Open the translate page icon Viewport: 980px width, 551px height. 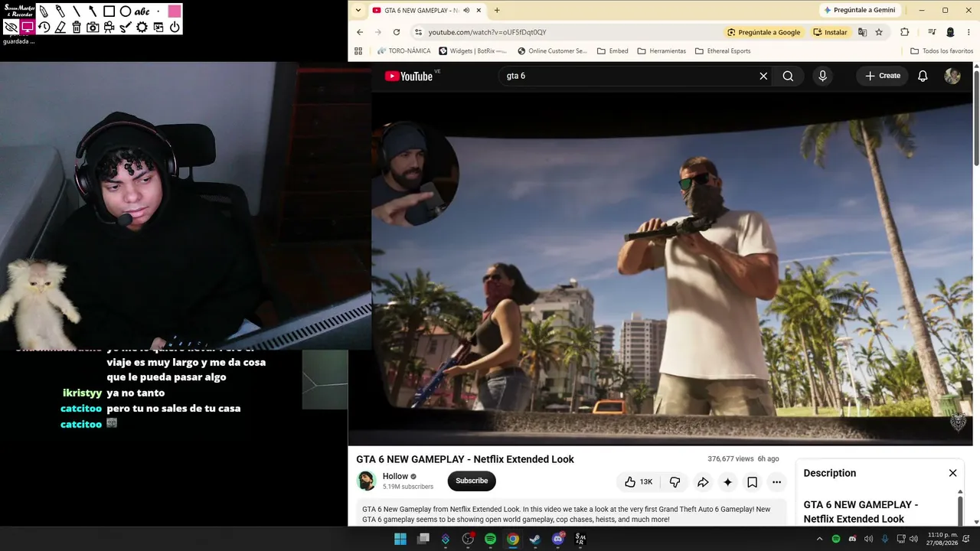pyautogui.click(x=863, y=32)
